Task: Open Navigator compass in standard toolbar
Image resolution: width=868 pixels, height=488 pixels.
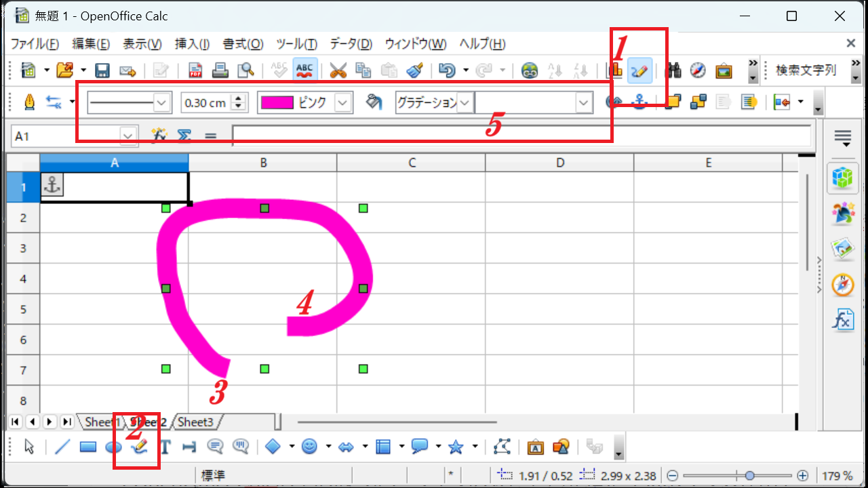Action: coord(698,70)
